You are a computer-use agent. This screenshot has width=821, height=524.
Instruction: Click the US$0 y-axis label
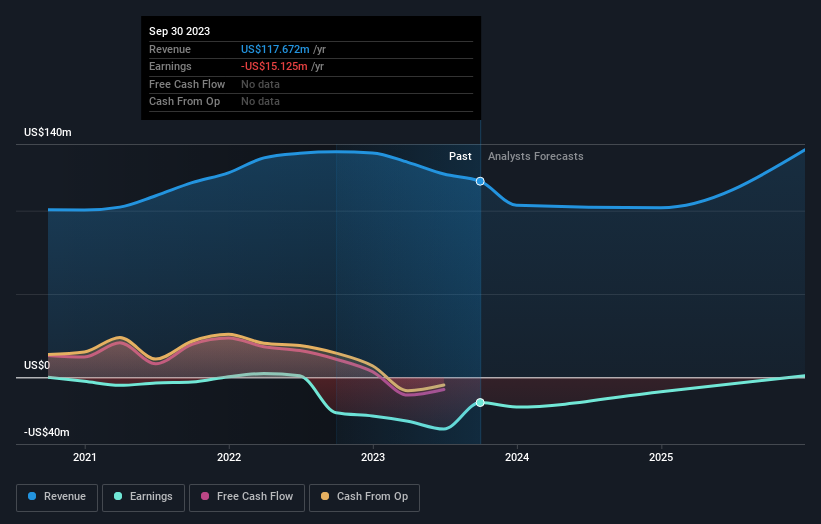click(x=37, y=365)
